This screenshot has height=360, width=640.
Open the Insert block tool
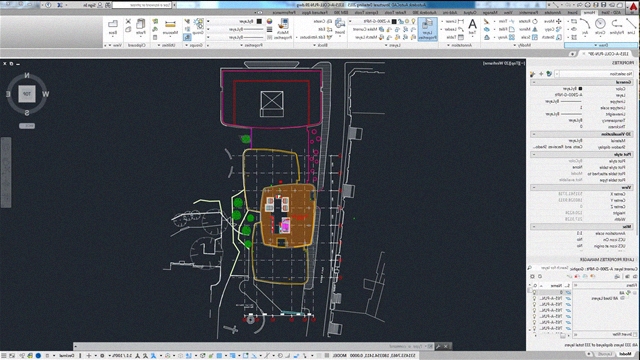coord(340,27)
